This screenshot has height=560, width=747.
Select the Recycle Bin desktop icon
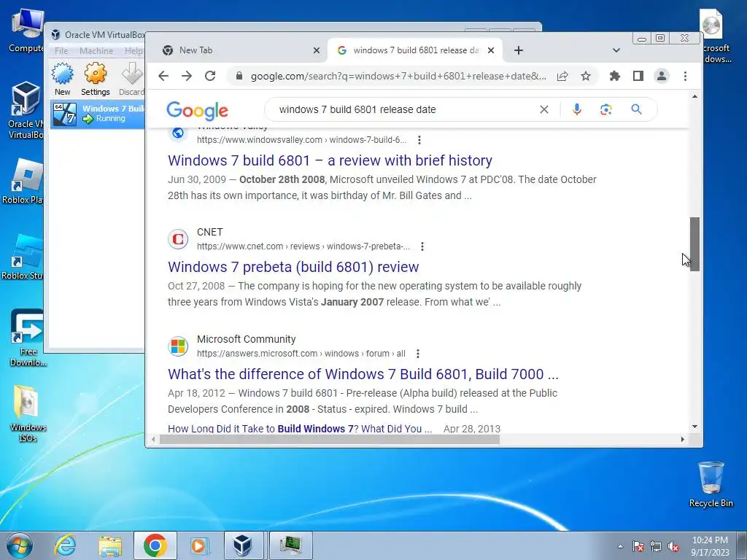click(x=711, y=484)
